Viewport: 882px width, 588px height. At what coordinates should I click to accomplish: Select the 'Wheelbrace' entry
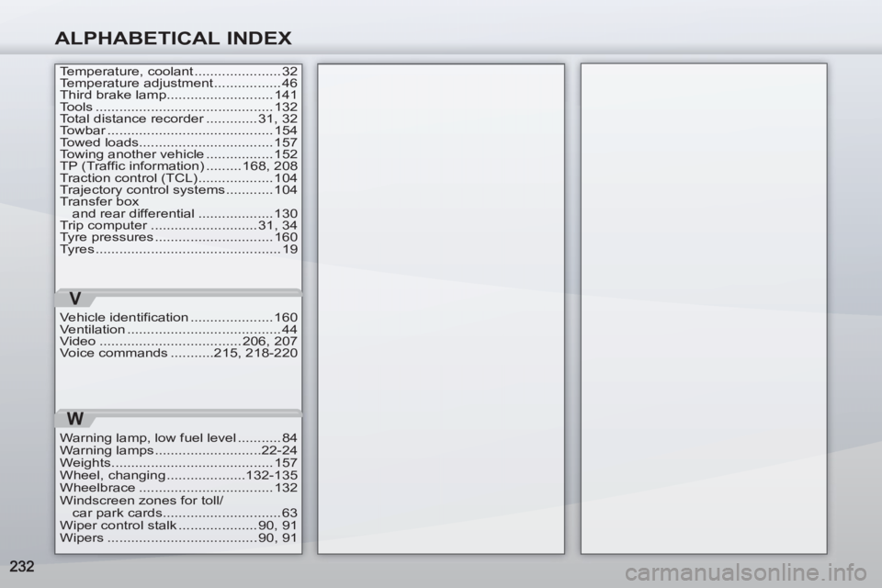(178, 488)
